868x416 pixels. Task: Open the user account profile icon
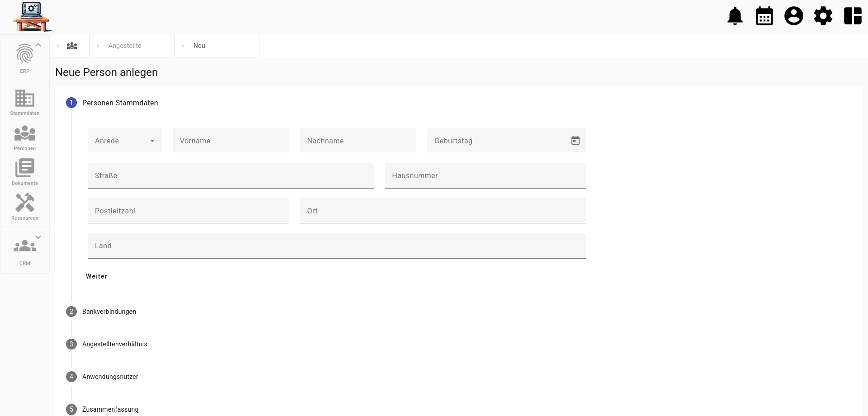click(x=794, y=16)
